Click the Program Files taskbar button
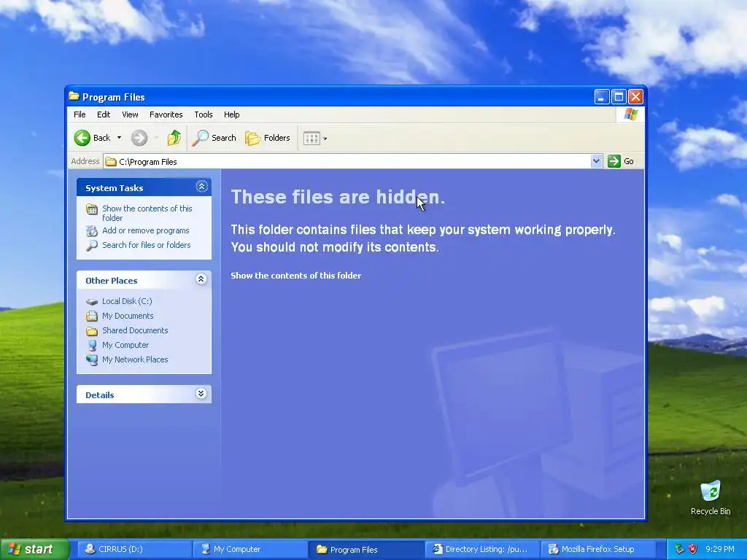The image size is (747, 560). [365, 550]
